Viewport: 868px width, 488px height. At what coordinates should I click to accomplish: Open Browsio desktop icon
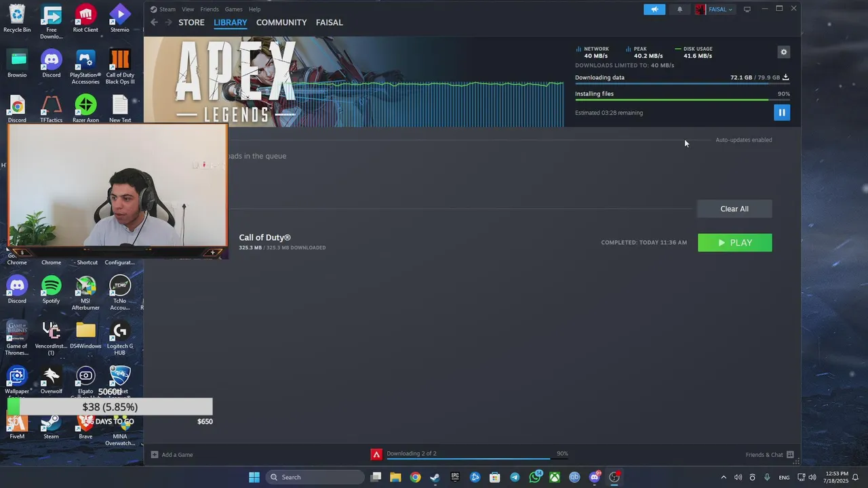17,64
